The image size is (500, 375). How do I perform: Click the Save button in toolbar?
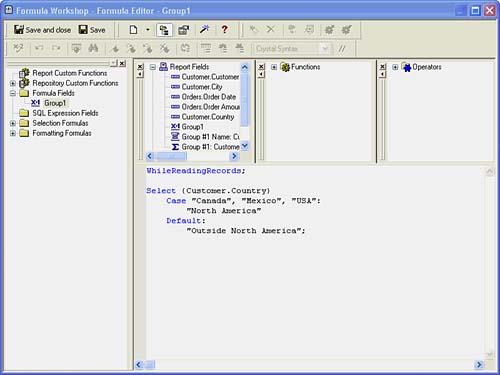tap(92, 30)
